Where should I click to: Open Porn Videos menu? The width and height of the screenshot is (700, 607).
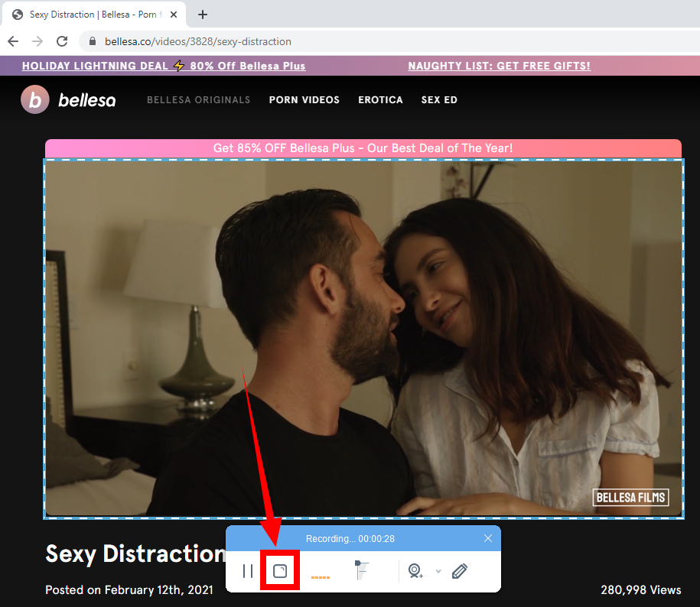pos(304,100)
